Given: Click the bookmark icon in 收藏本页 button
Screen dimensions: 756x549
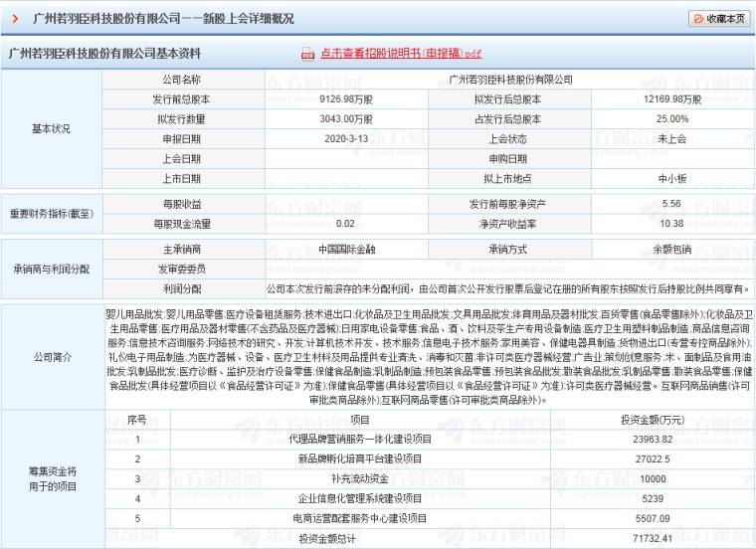Looking at the screenshot, I should coord(698,19).
